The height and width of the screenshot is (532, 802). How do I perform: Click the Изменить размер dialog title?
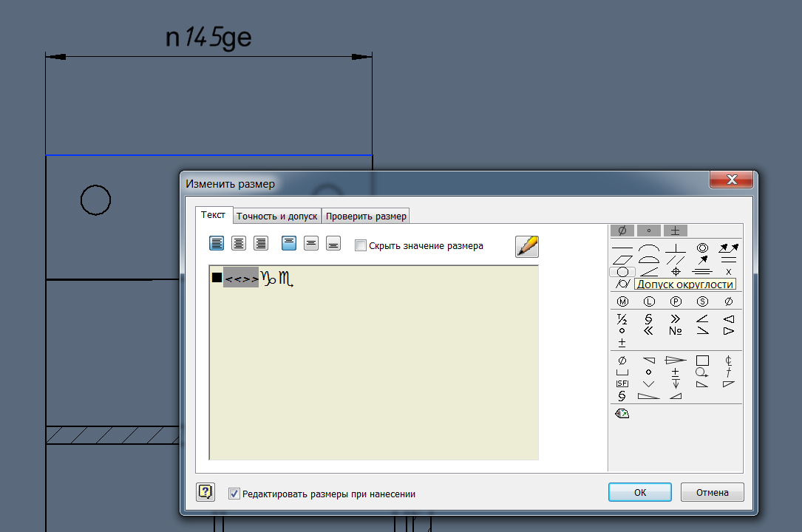(230, 184)
